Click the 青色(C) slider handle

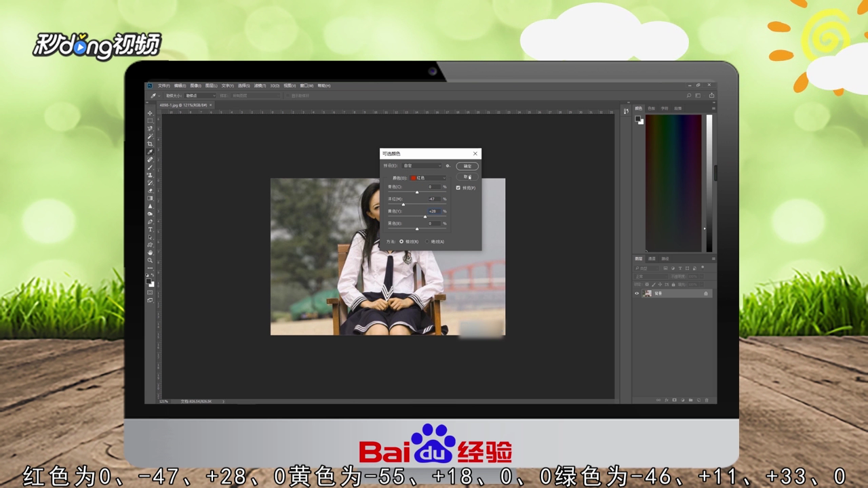coord(417,192)
